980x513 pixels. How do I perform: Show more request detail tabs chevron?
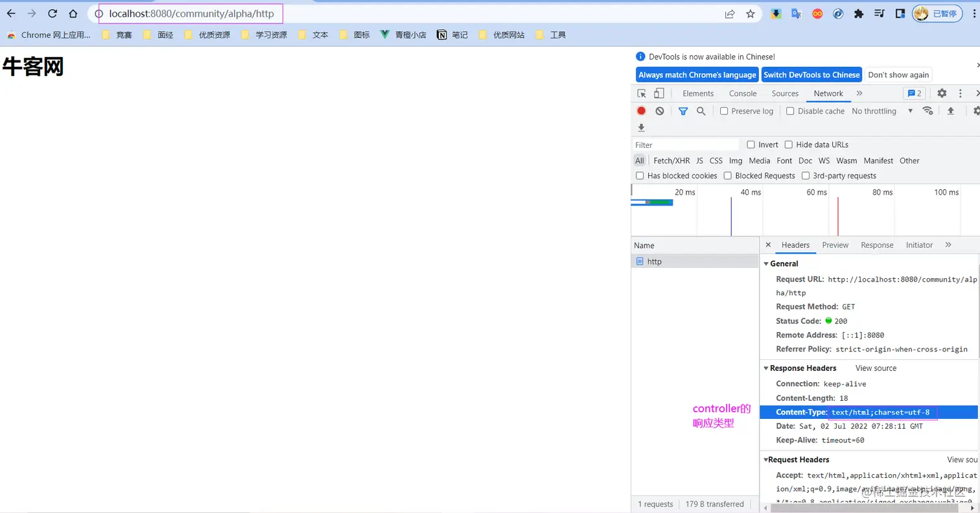tap(948, 245)
